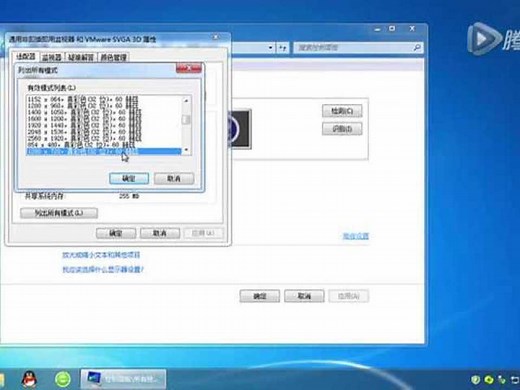Image resolution: width=520 pixels, height=390 pixels.
Task: Click the shield icon in system tray
Action: pyautogui.click(x=476, y=379)
